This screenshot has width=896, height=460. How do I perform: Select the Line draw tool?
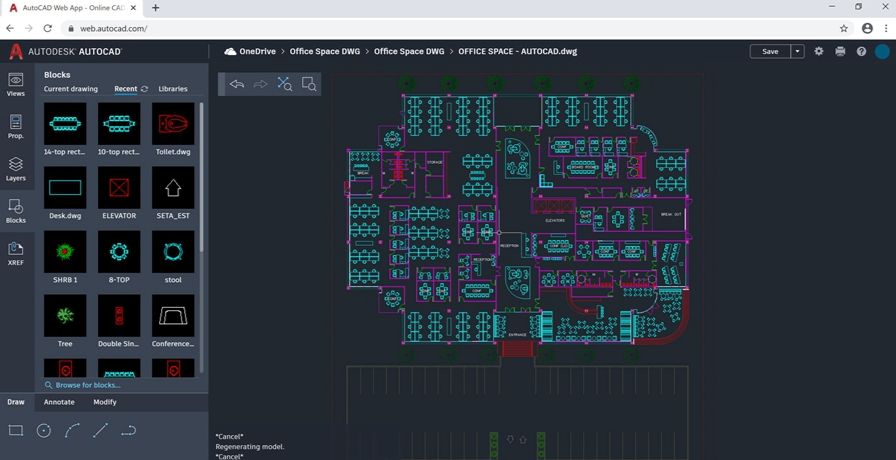[x=100, y=430]
